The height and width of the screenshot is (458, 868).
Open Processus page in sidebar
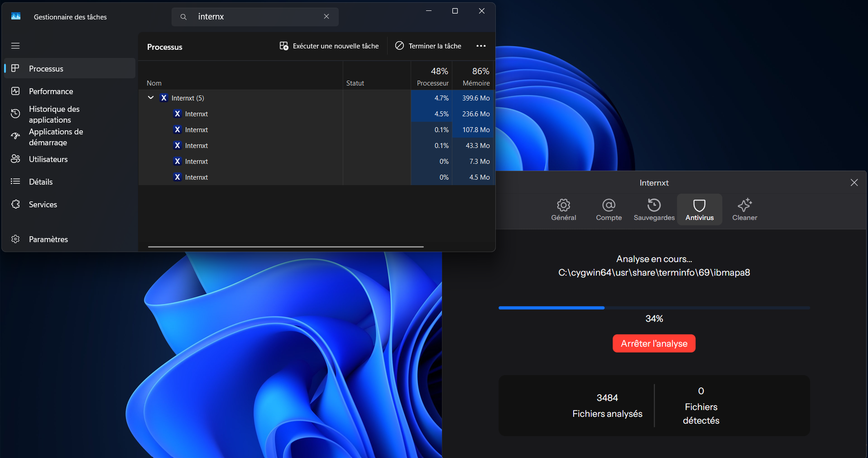coord(70,68)
